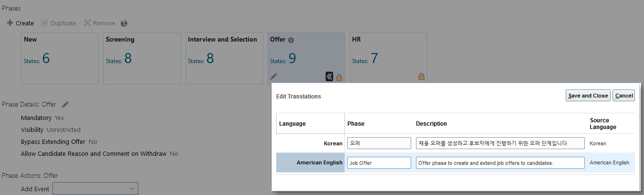644x195 pixels.
Task: Click the Duplicate phase icon
Action: [44, 23]
